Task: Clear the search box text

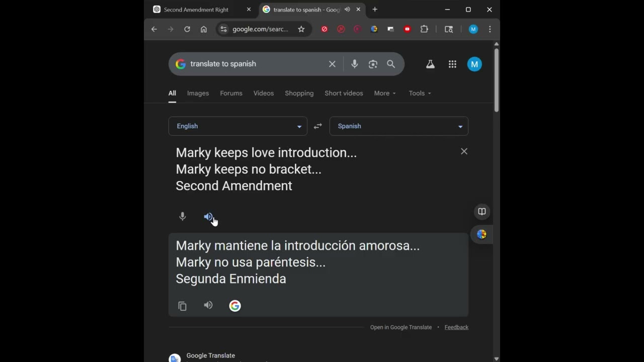Action: (x=332, y=64)
